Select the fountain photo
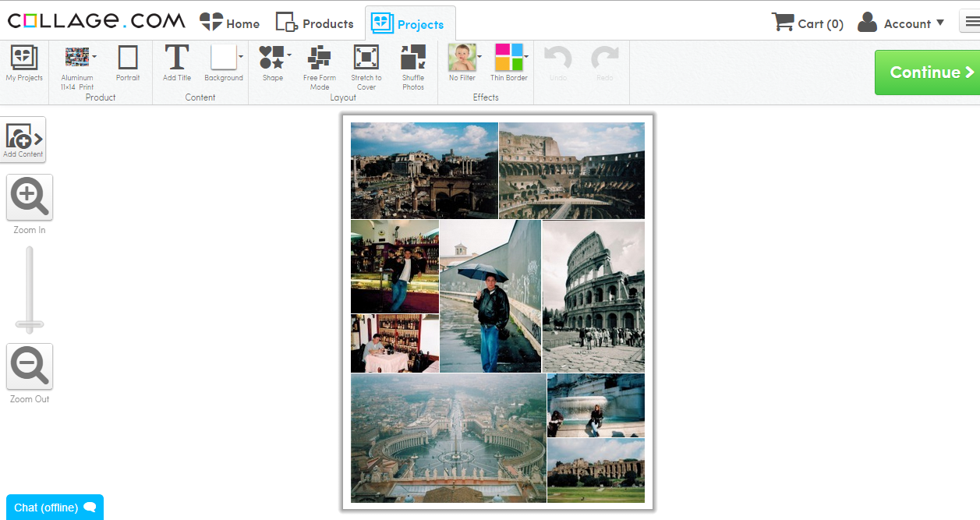980x520 pixels. 596,405
